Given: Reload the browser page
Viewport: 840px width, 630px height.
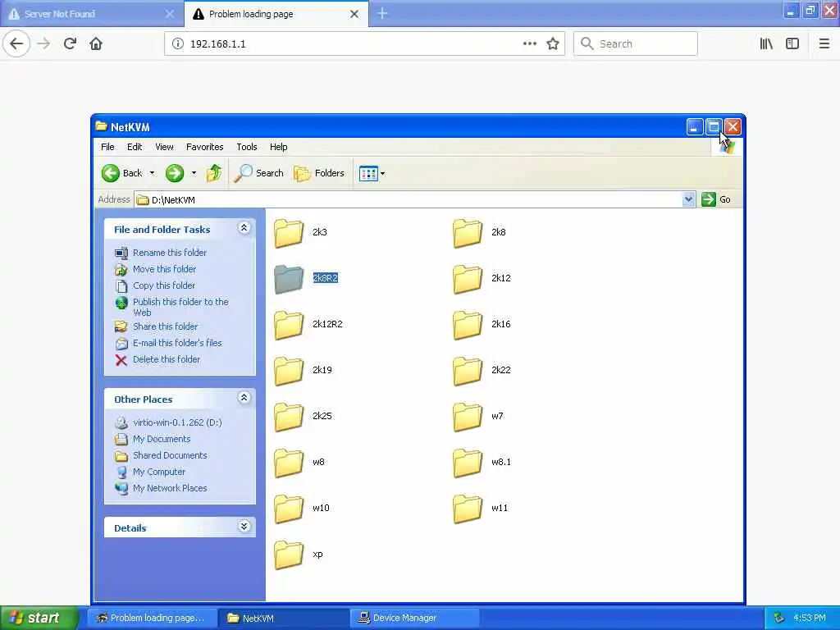Looking at the screenshot, I should (70, 43).
